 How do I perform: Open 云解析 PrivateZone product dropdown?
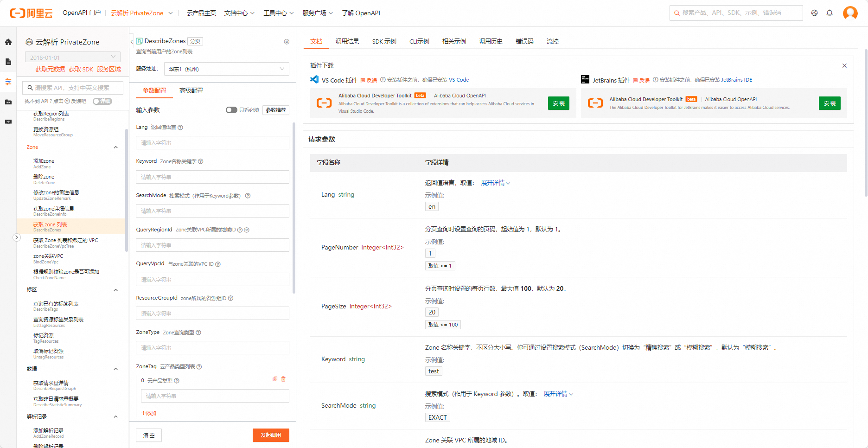click(142, 13)
